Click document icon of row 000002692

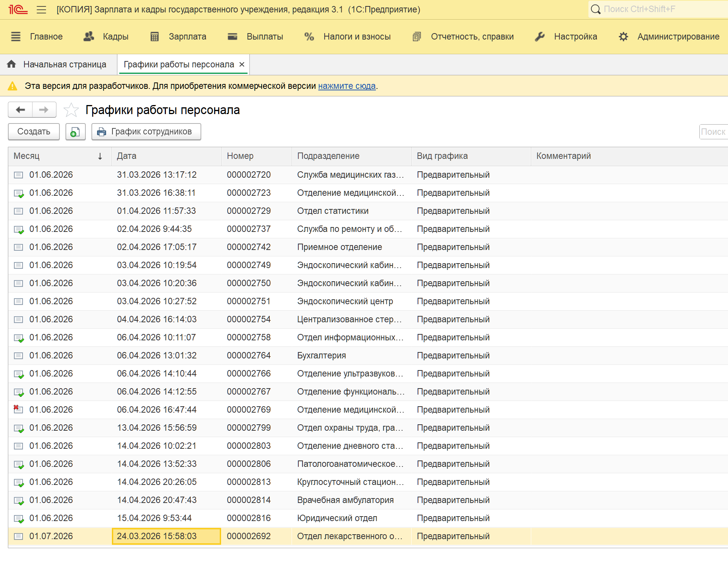tap(18, 536)
